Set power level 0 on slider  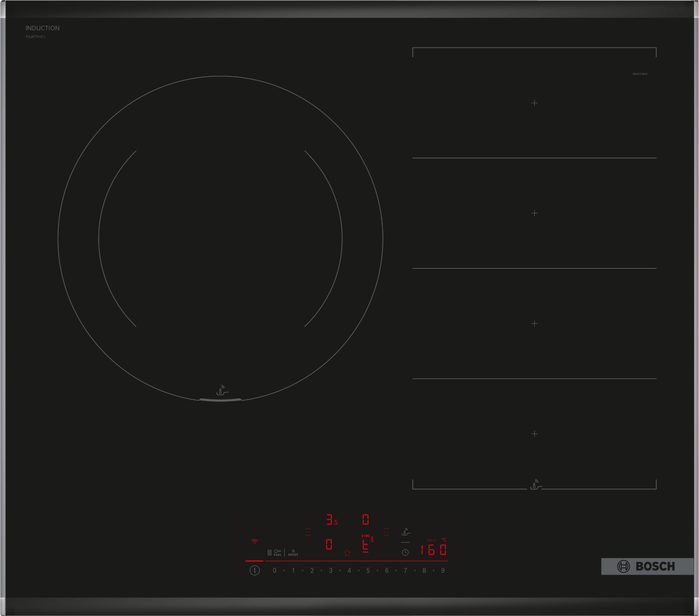click(274, 571)
